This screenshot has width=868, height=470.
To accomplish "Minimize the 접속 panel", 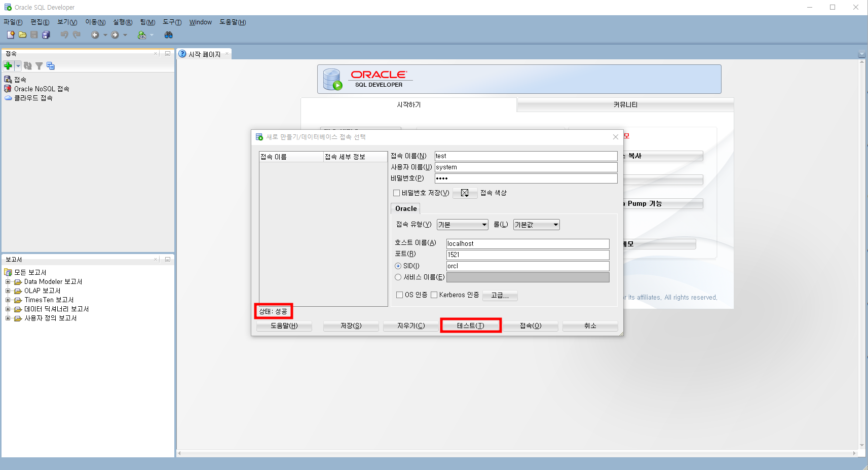I will point(167,53).
